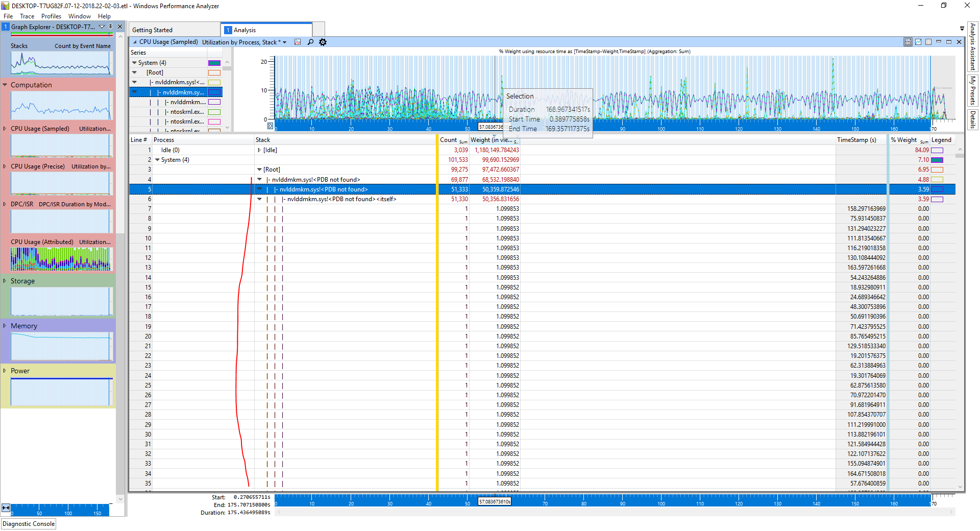This screenshot has width=980, height=531.
Task: Open the graph type selector icon
Action: 298,42
